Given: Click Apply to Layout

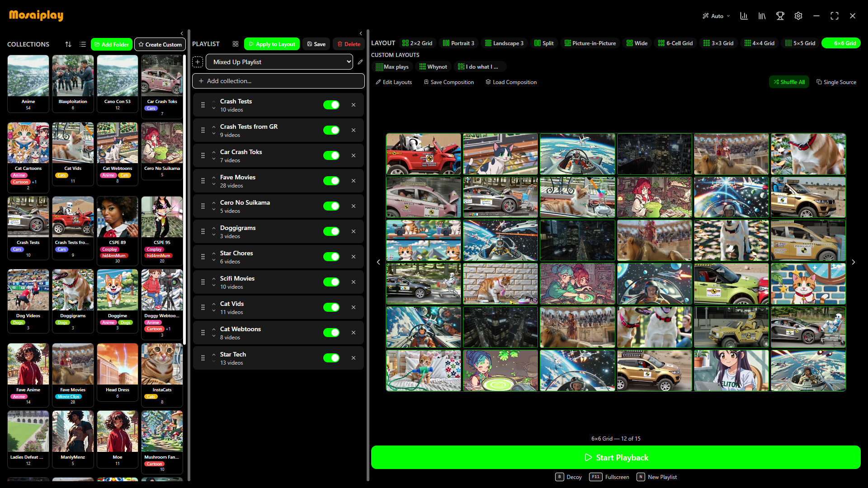Looking at the screenshot, I should (x=271, y=44).
